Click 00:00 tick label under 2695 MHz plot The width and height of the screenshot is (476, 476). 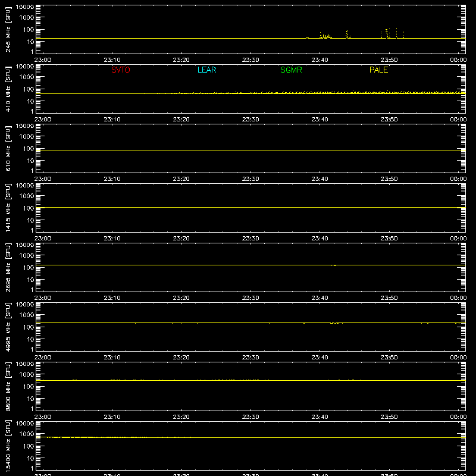(458, 298)
